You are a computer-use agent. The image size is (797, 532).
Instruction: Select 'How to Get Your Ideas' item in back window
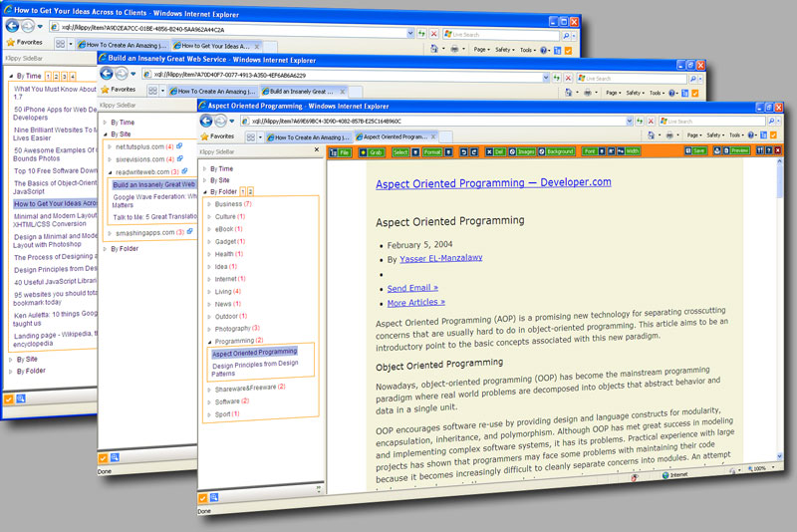click(55, 203)
